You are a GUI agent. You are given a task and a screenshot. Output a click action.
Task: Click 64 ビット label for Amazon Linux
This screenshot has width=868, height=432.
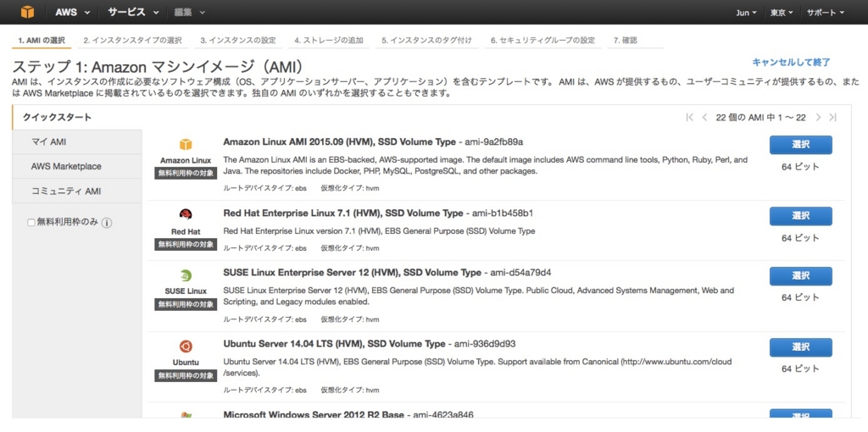point(800,167)
